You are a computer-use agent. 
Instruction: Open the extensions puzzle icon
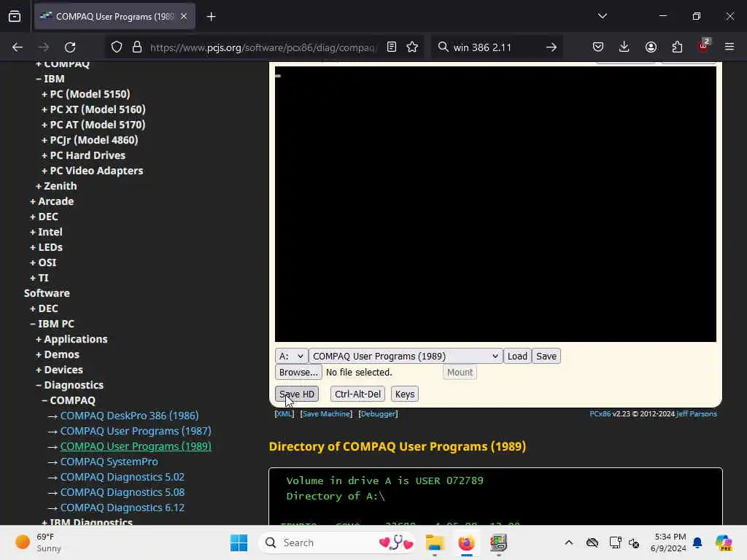(677, 47)
